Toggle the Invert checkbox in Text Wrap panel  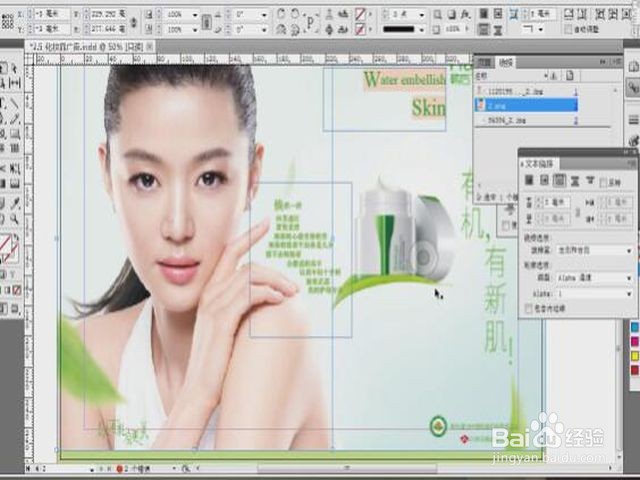pos(603,183)
